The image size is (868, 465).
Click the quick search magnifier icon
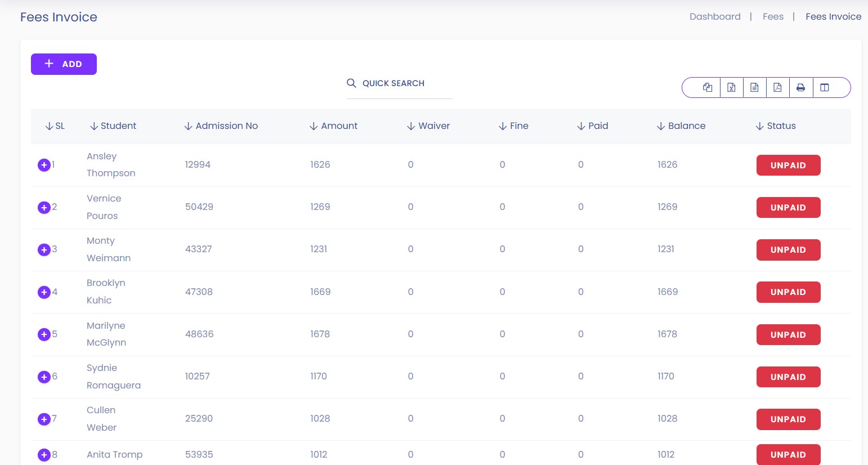[351, 83]
